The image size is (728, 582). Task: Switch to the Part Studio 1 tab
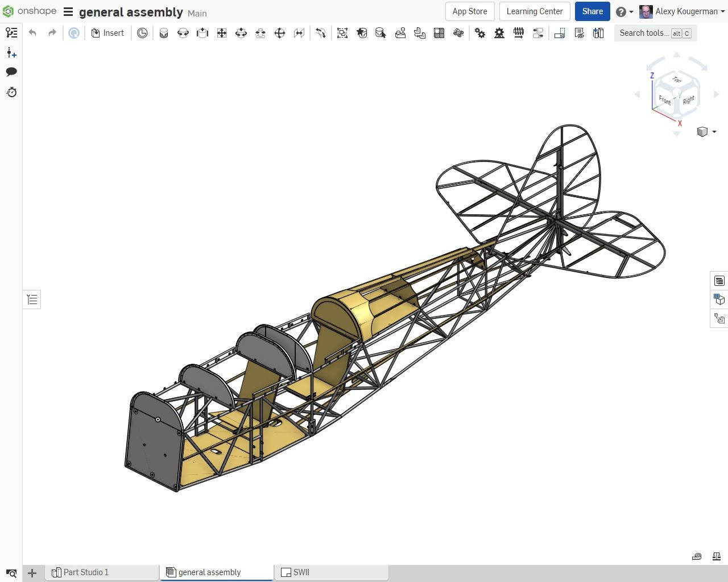(85, 572)
